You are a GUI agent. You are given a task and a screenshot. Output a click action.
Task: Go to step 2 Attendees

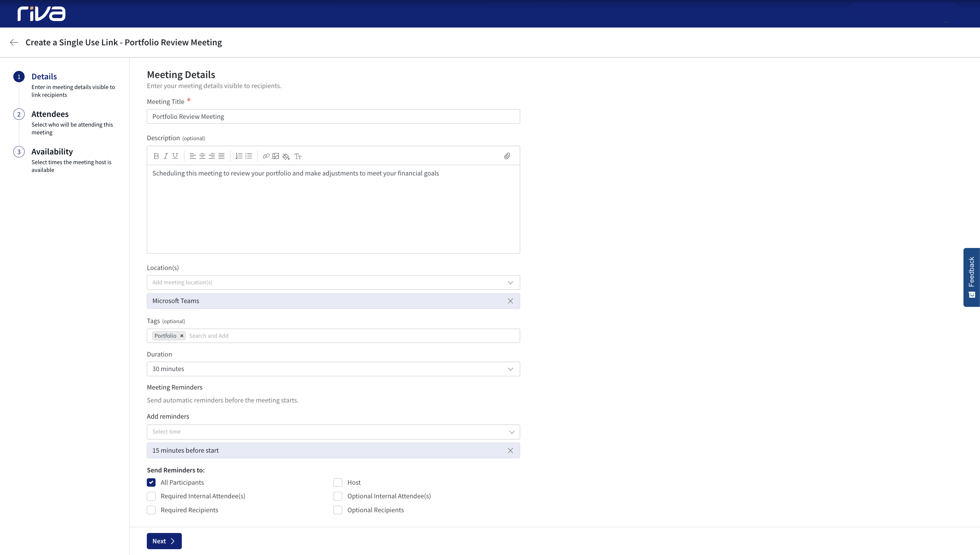pos(50,114)
